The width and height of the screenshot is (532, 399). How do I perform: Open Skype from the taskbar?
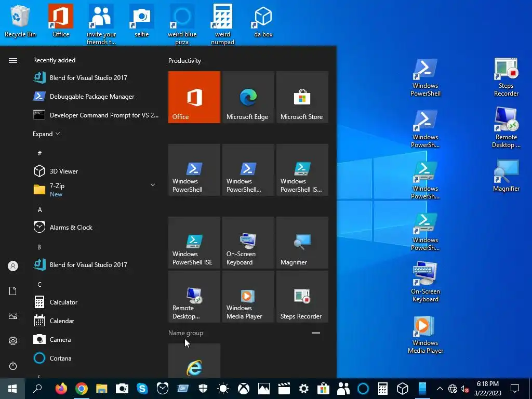pos(142,389)
